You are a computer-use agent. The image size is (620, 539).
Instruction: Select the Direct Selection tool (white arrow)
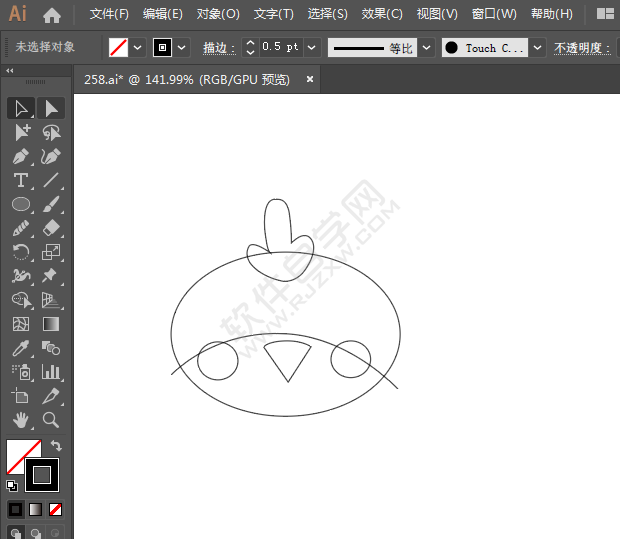click(51, 108)
